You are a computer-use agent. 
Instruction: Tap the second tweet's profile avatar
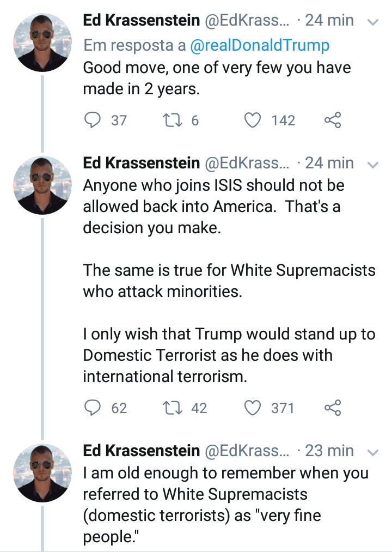point(42,185)
